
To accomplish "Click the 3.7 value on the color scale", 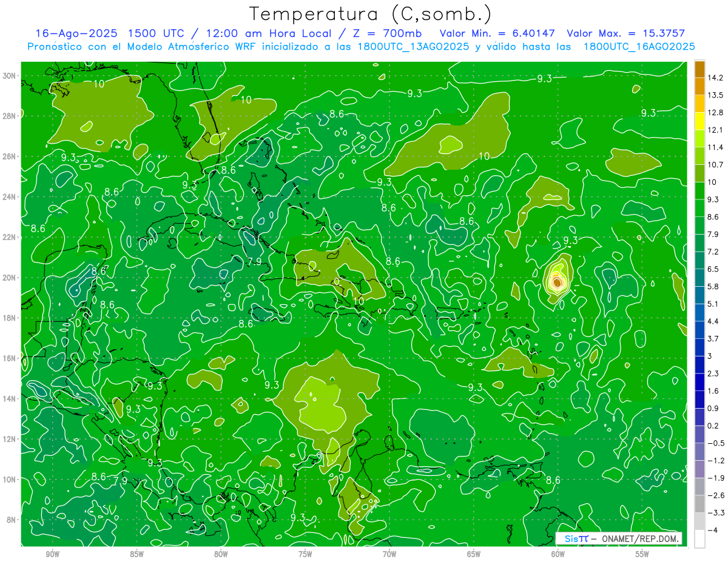I will [713, 338].
